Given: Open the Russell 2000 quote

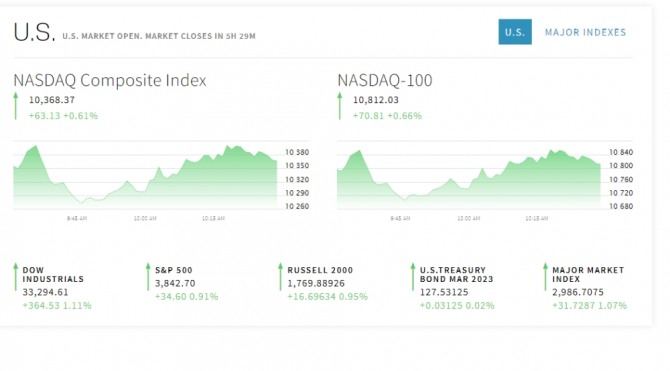Looking at the screenshot, I should click(320, 270).
